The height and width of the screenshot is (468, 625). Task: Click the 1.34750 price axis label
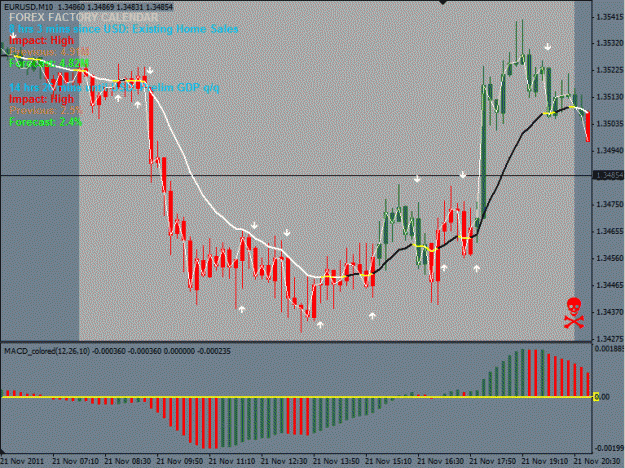point(610,205)
